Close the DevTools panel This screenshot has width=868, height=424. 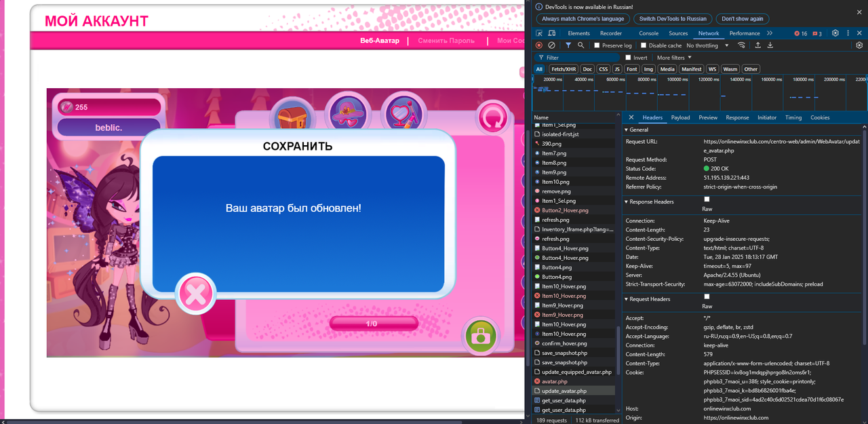point(860,33)
